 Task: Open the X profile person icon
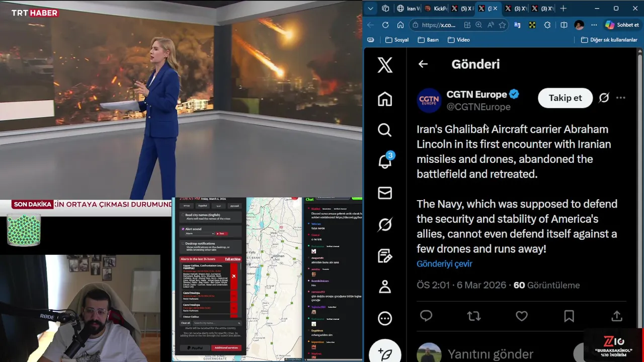(385, 287)
